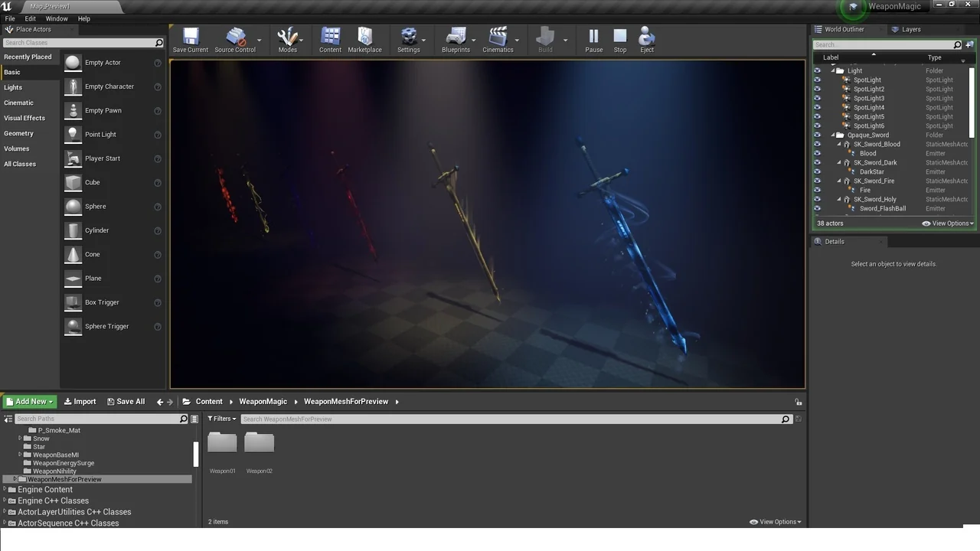Click the Import button

click(80, 402)
